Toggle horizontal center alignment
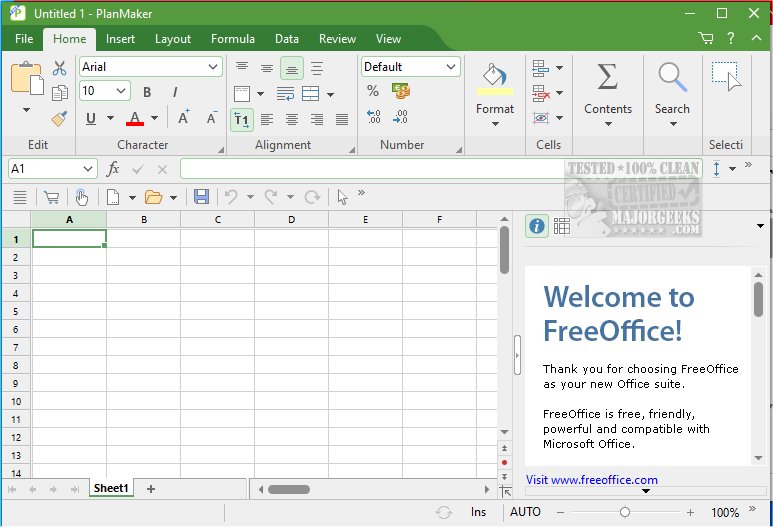This screenshot has width=773, height=527. click(292, 119)
